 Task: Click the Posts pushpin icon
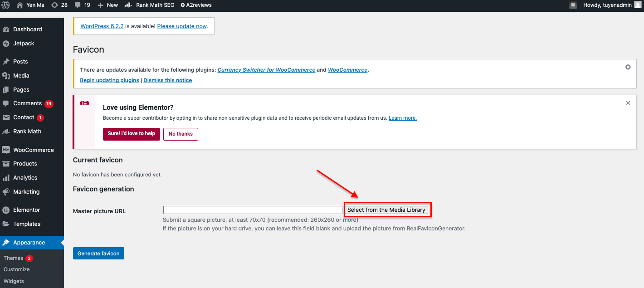pyautogui.click(x=6, y=62)
